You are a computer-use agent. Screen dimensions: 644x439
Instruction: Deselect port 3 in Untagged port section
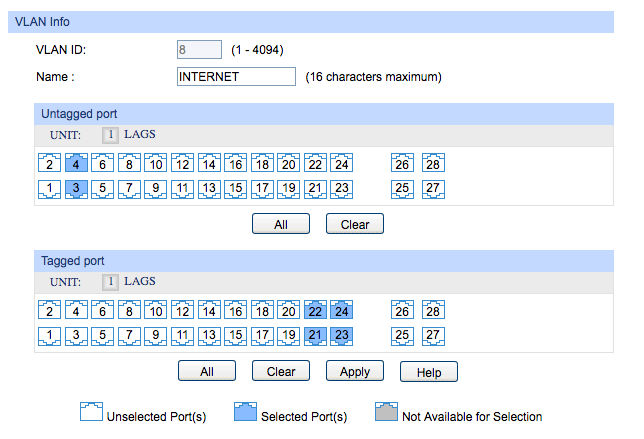tap(76, 189)
